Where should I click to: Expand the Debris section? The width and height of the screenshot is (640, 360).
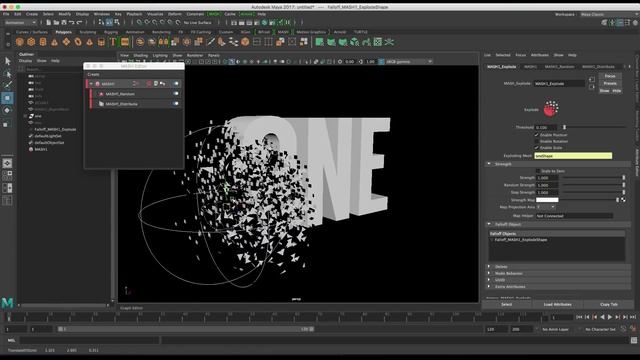tap(489, 267)
